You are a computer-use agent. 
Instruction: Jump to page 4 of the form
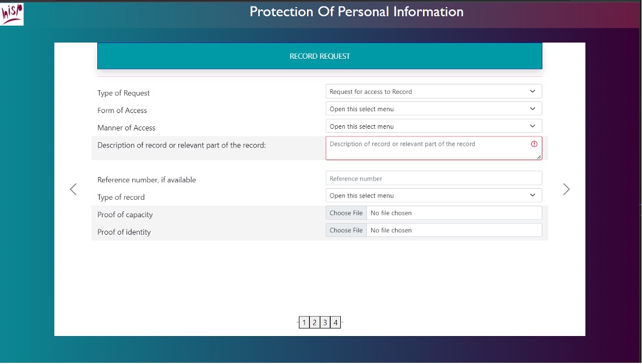click(x=336, y=323)
